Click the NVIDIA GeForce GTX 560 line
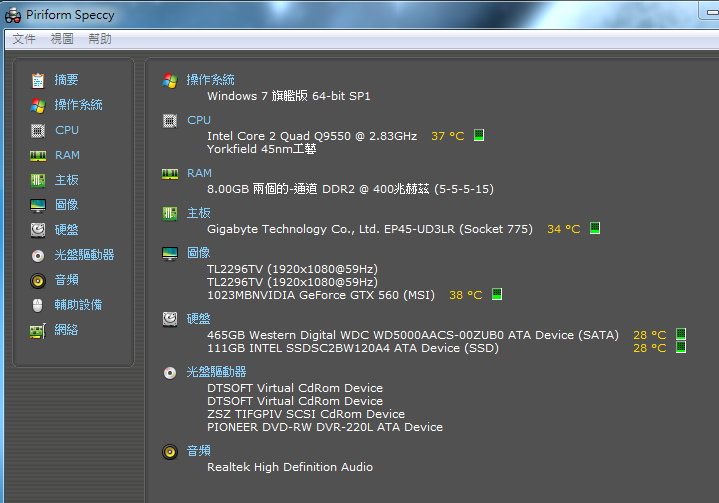Image resolution: width=719 pixels, height=503 pixels. [x=321, y=295]
